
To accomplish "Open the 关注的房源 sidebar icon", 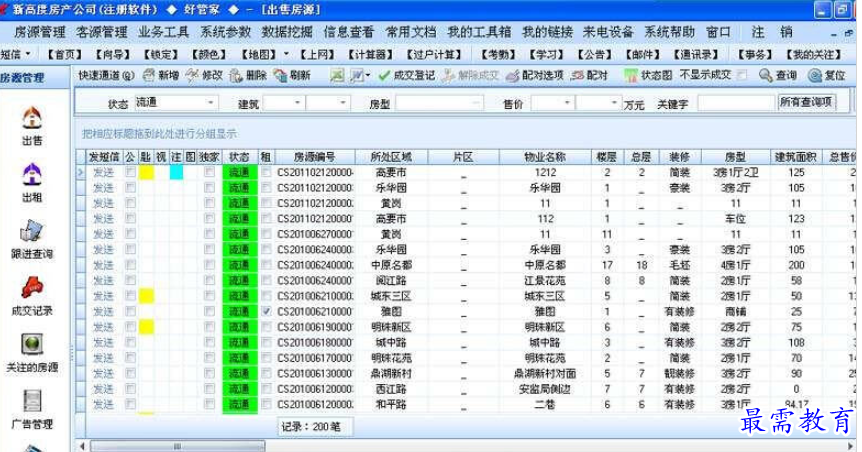I will pyautogui.click(x=32, y=344).
